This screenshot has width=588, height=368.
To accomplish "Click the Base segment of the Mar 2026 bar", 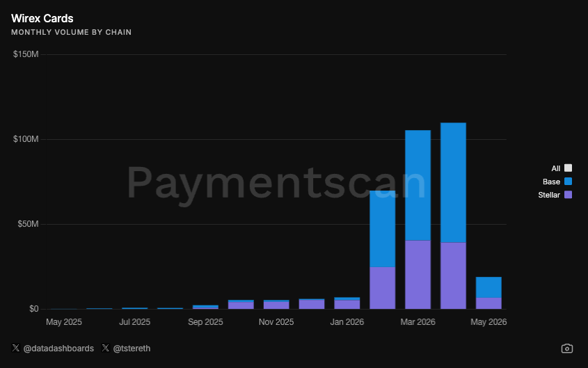I will point(418,185).
